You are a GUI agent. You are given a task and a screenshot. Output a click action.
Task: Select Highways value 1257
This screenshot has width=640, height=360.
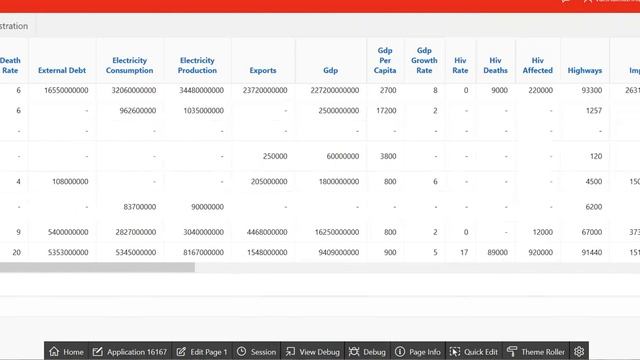point(594,111)
